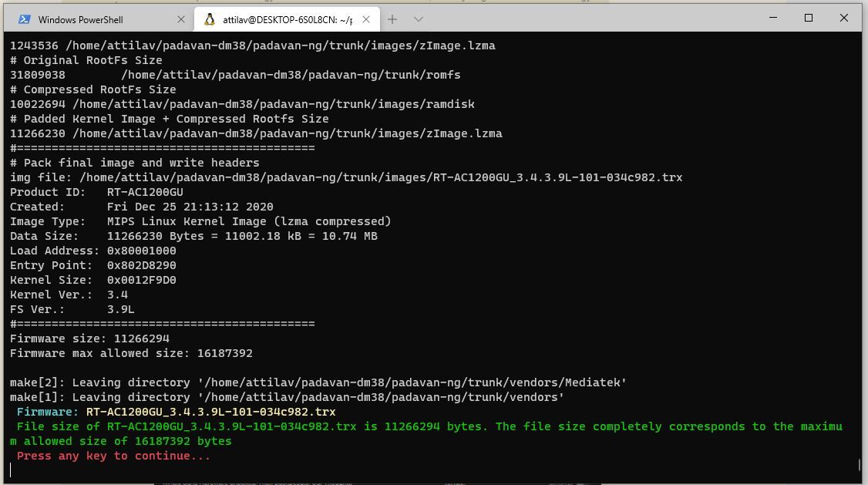The height and width of the screenshot is (485, 868).
Task: Click the 'Created: Fri Dec 25 21:13:12 2020' line
Action: [142, 207]
